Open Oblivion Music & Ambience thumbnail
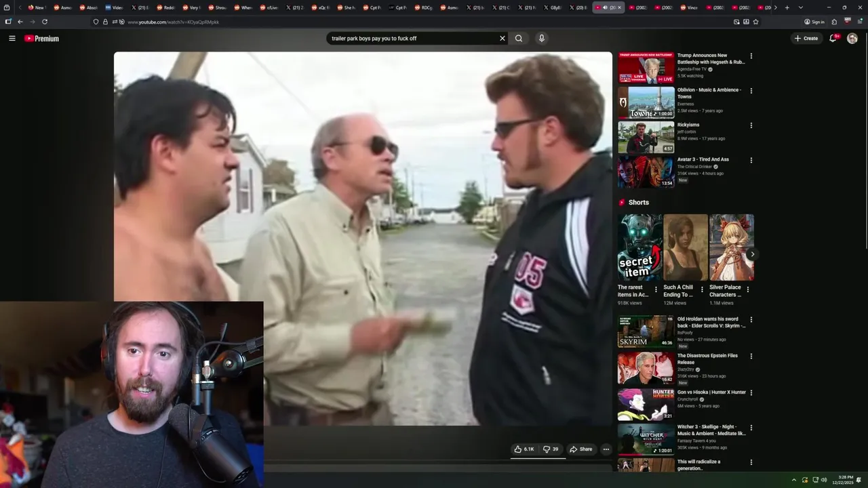The image size is (868, 488). point(646,103)
